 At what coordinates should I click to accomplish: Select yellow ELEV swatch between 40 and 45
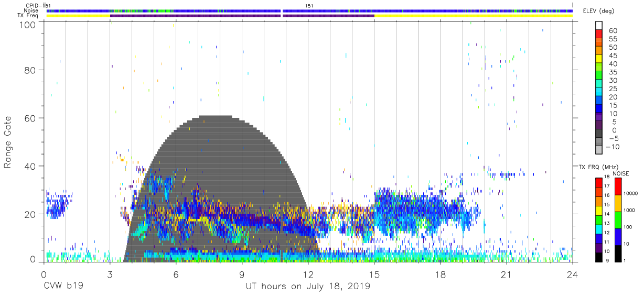(x=599, y=59)
